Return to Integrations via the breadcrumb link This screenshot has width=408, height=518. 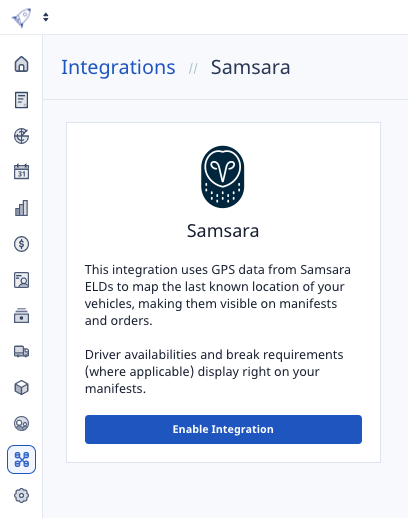pyautogui.click(x=118, y=67)
